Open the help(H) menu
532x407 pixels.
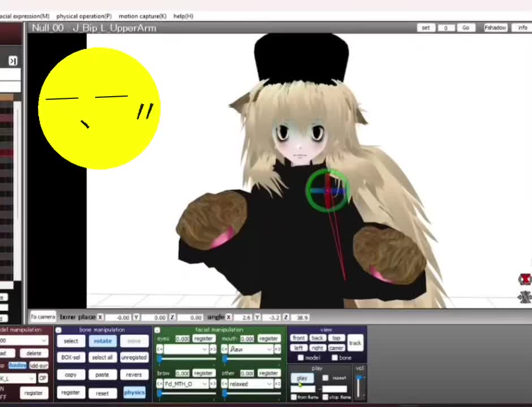(183, 16)
